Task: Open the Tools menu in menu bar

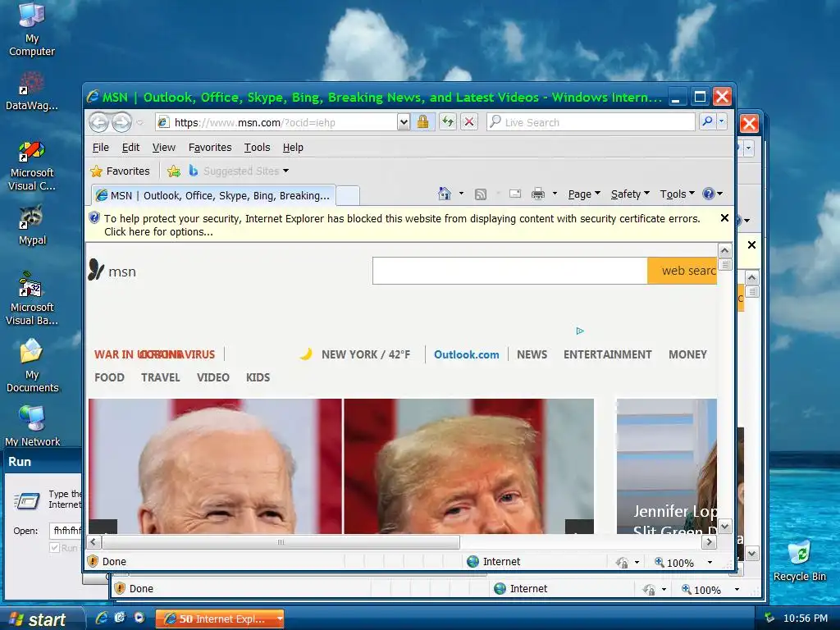Action: pyautogui.click(x=257, y=148)
